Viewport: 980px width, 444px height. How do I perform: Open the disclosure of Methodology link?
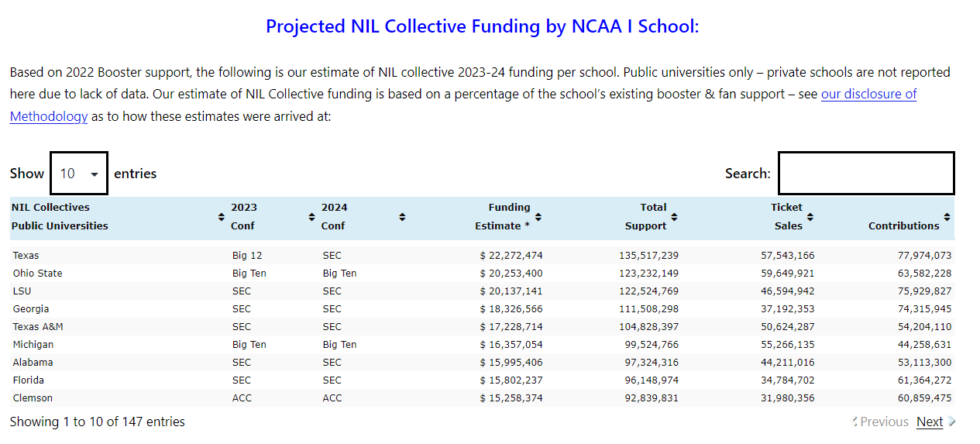(868, 95)
